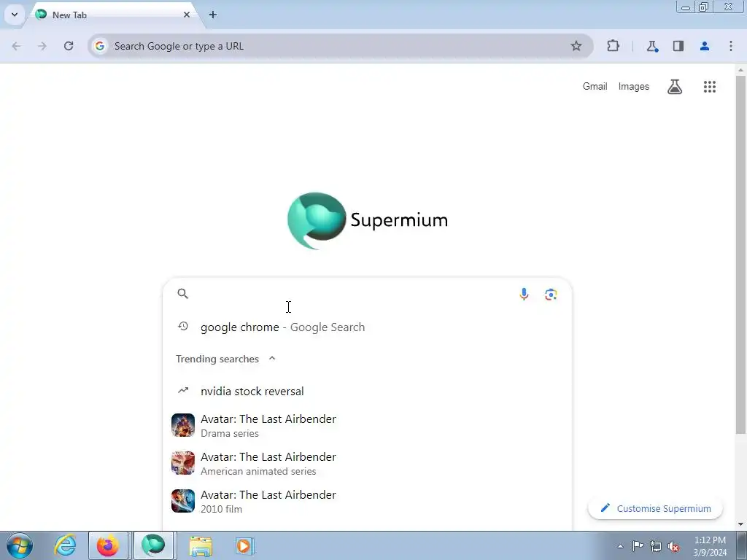Select nvidia stock reversal suggestion
The height and width of the screenshot is (560, 747).
click(x=367, y=391)
